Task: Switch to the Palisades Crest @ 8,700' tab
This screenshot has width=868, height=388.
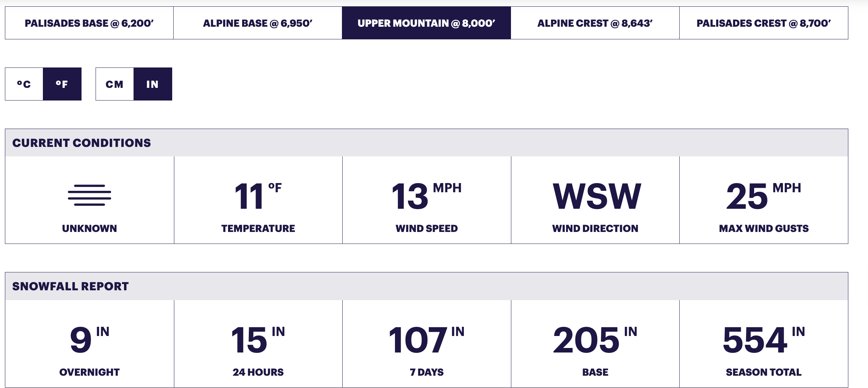Action: 764,23
